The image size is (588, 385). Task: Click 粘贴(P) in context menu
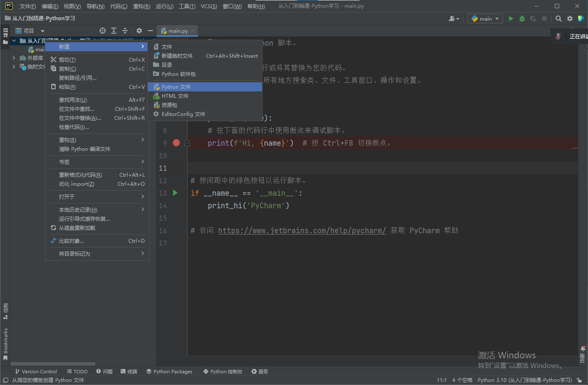coord(97,87)
